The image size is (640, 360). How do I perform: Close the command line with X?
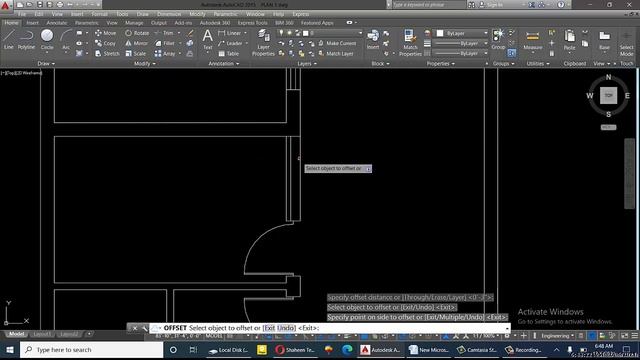[135, 328]
